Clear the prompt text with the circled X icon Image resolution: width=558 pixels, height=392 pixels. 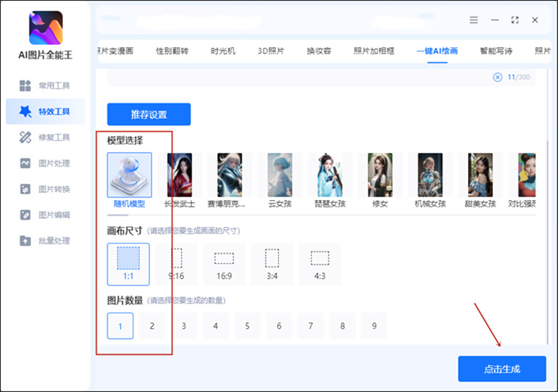[498, 78]
